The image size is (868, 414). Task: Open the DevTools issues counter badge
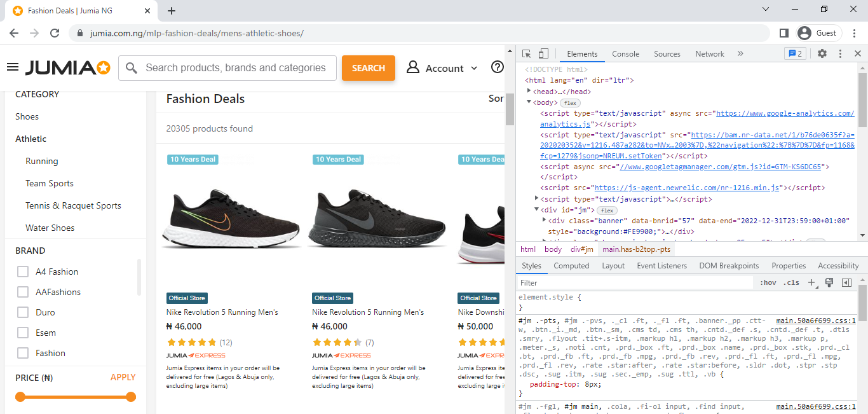[x=794, y=54]
